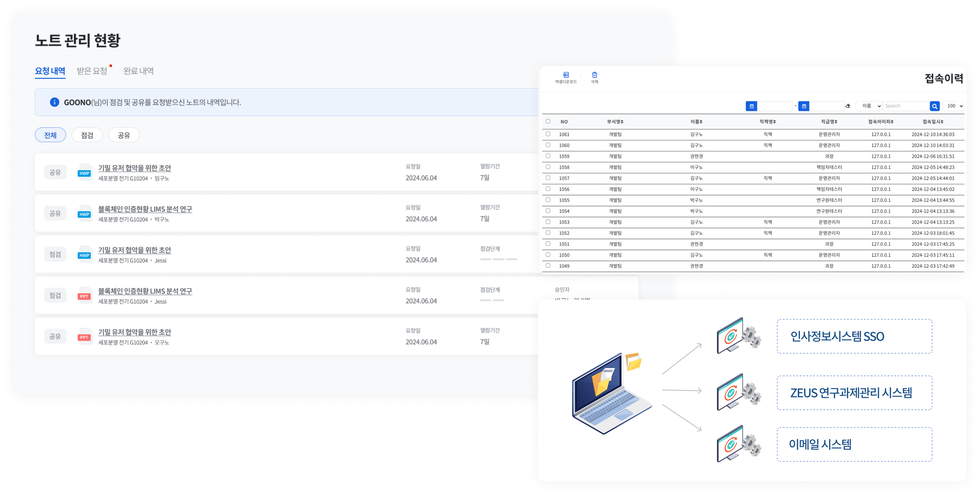
Task: Open the end date calendar picker
Action: pyautogui.click(x=804, y=106)
